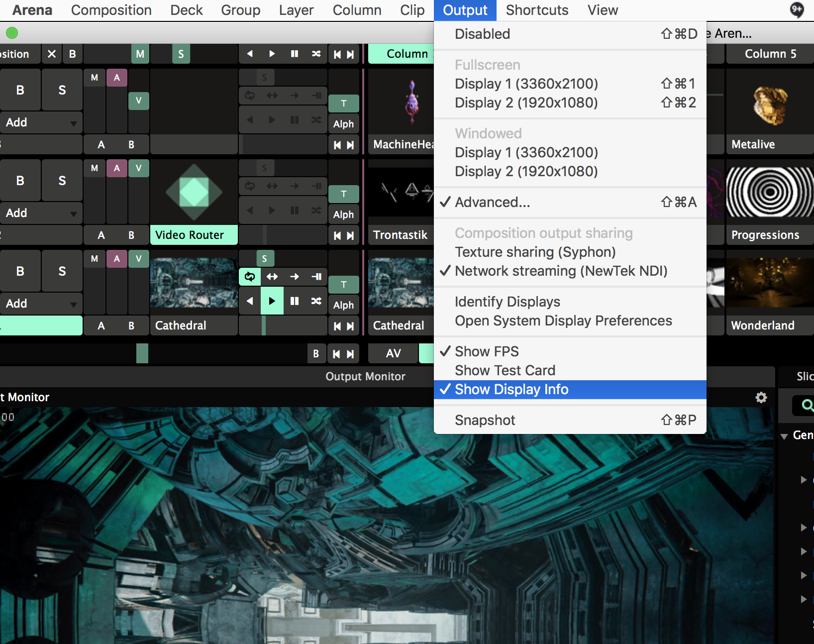Open the Shortcuts menu
This screenshot has height=644, width=814.
pos(537,10)
